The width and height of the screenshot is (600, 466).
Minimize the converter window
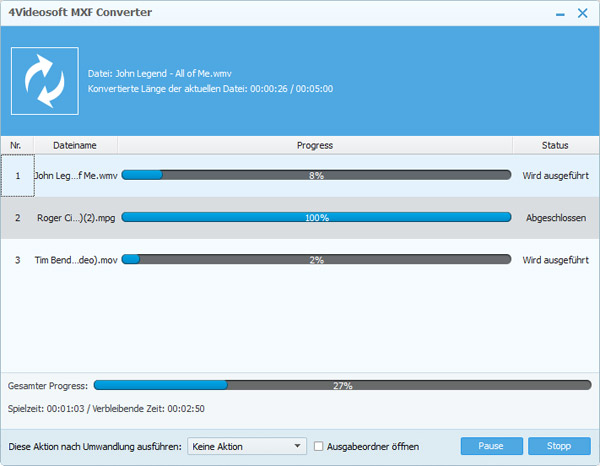pos(557,15)
